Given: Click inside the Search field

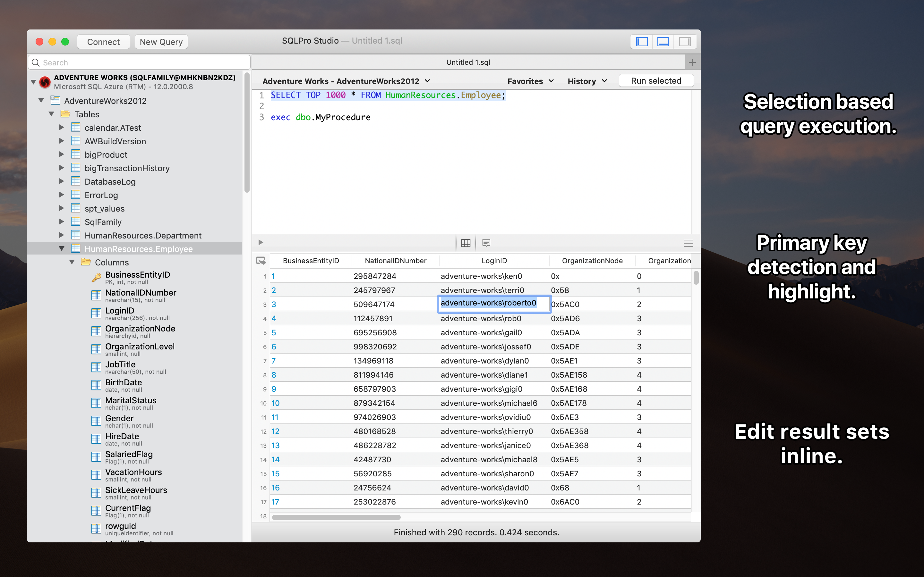Looking at the screenshot, I should click(139, 62).
